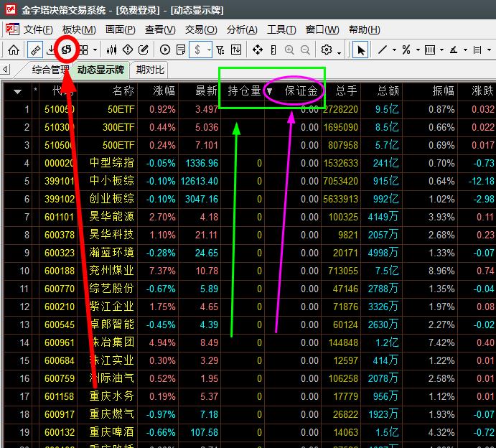Click the sort up-down arrows icon
Viewport: 496px width, 448px height.
click(x=236, y=50)
